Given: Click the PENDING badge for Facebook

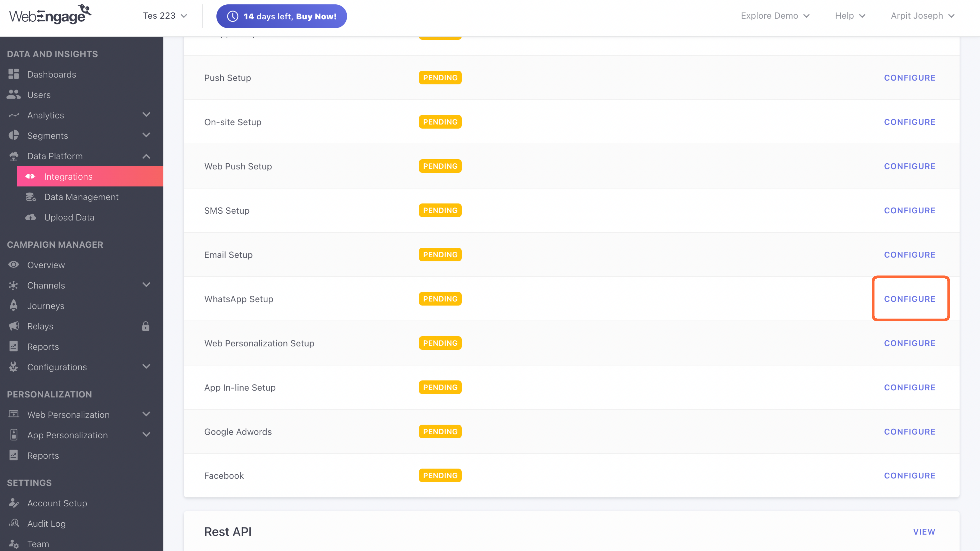Looking at the screenshot, I should (x=440, y=475).
